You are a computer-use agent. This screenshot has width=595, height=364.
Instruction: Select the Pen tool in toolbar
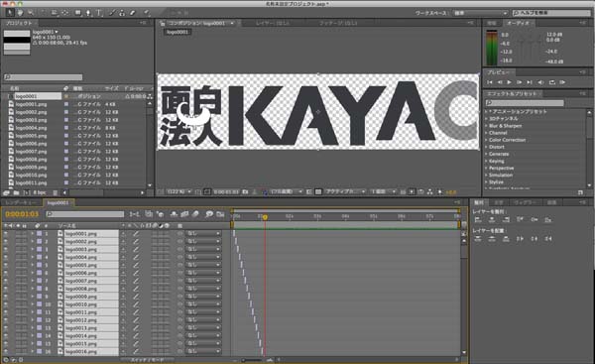[x=88, y=13]
